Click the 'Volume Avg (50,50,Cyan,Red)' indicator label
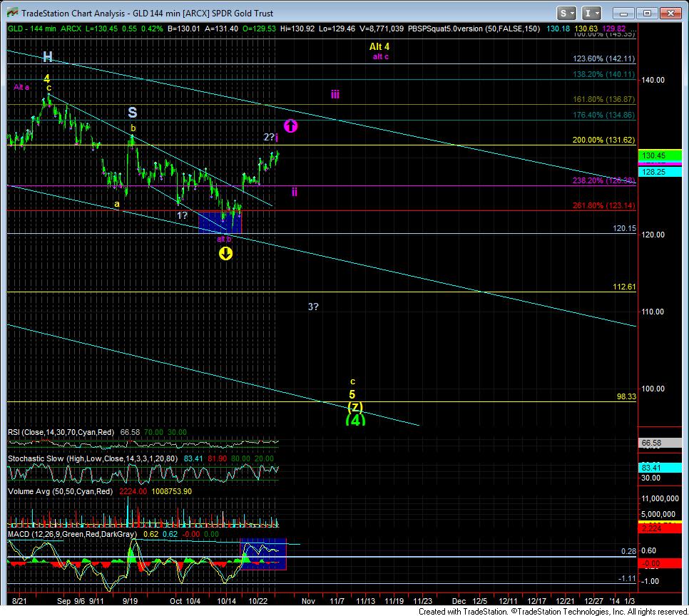 [60, 492]
